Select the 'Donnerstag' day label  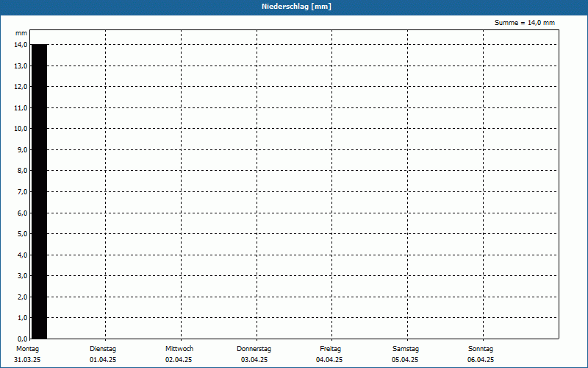coord(254,348)
